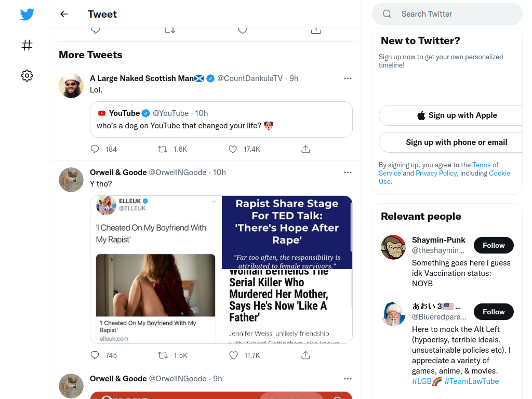The height and width of the screenshot is (399, 532).
Task: Retweet the tweet with 1.6K retweets
Action: pyautogui.click(x=163, y=149)
